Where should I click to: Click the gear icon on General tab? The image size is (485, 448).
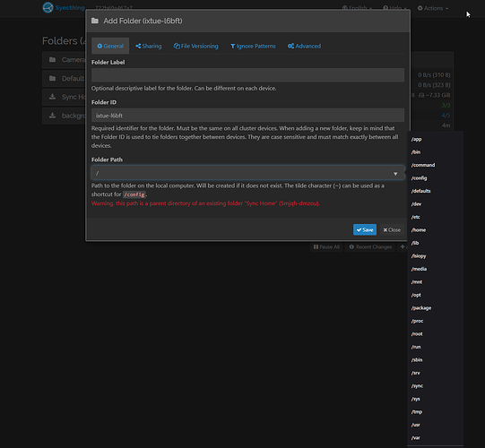click(100, 46)
